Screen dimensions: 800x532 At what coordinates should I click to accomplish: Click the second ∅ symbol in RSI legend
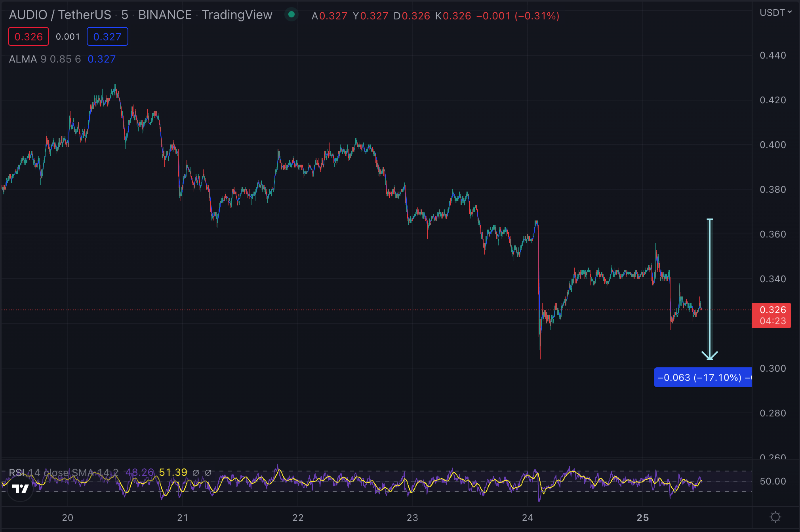pyautogui.click(x=208, y=473)
